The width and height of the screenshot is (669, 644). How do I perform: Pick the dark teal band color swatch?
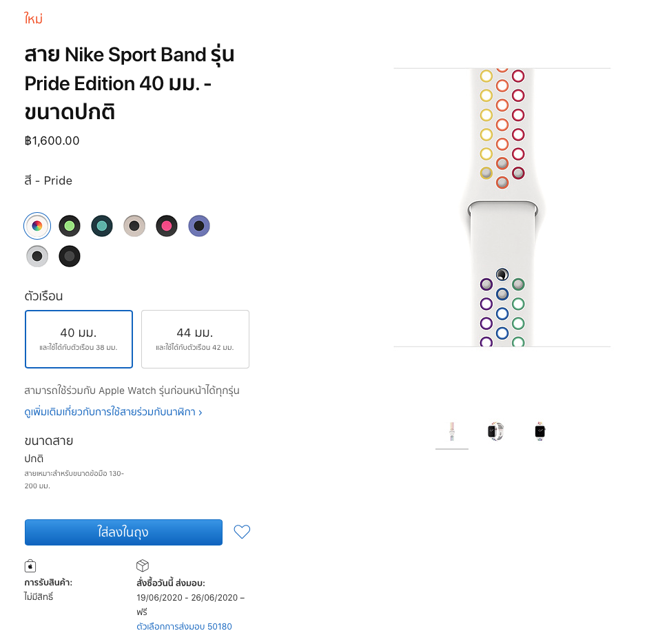point(102,225)
